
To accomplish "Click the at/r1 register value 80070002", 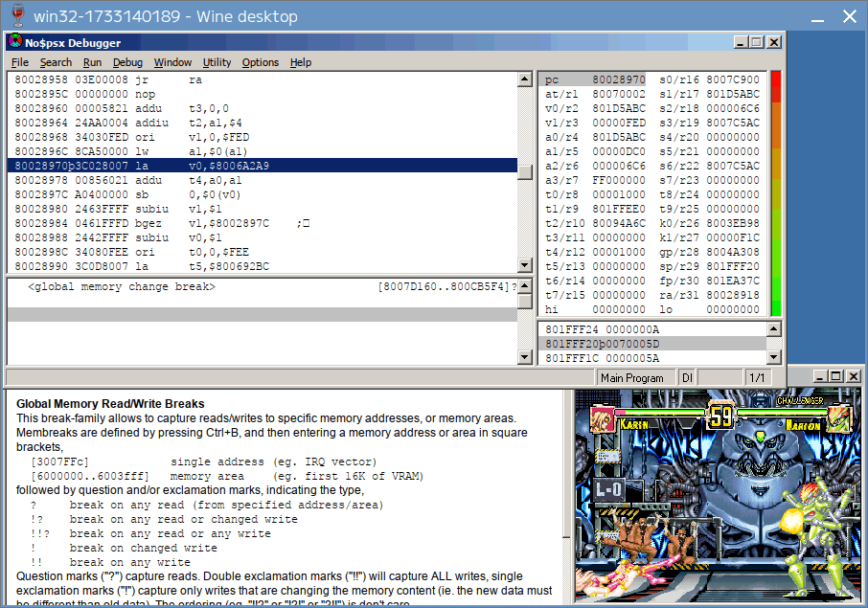I will click(618, 94).
